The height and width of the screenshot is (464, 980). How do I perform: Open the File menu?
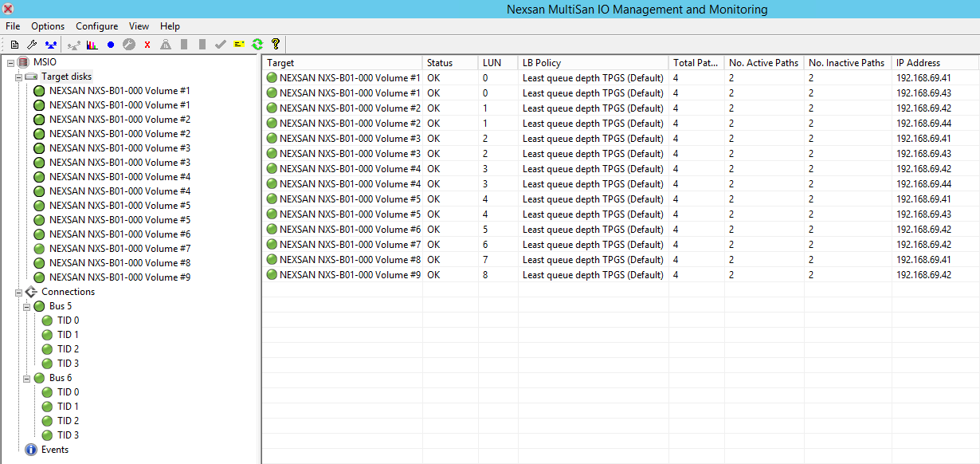13,26
